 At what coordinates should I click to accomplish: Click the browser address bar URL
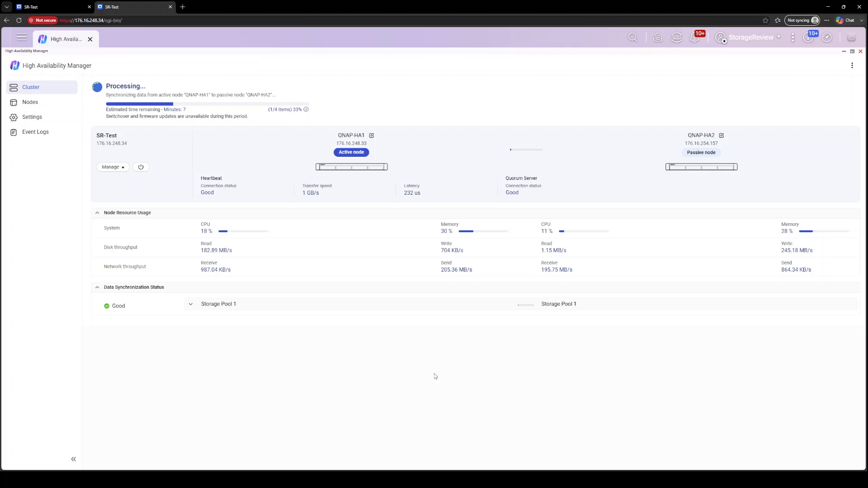pyautogui.click(x=90, y=20)
